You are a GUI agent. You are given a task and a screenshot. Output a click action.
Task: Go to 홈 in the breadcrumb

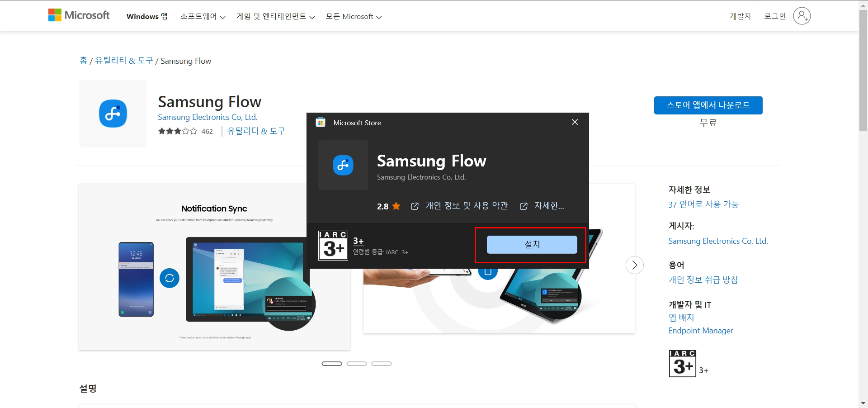(x=83, y=61)
